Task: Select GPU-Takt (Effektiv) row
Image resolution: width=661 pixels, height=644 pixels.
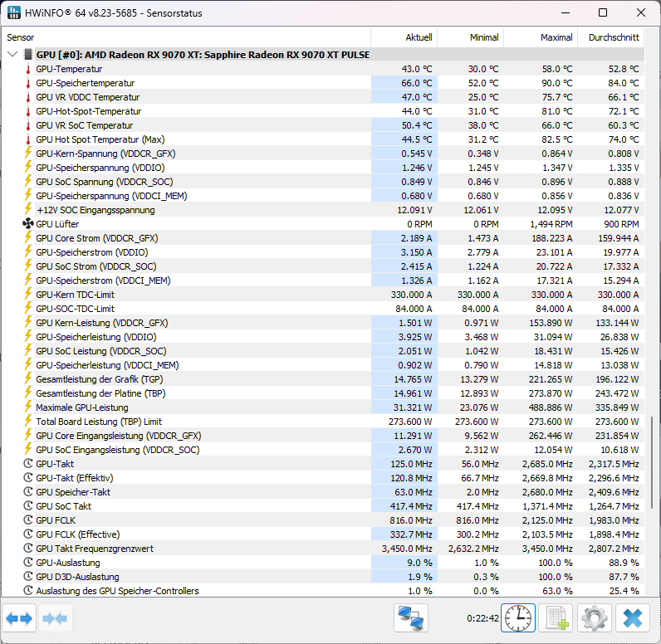Action: [x=333, y=478]
